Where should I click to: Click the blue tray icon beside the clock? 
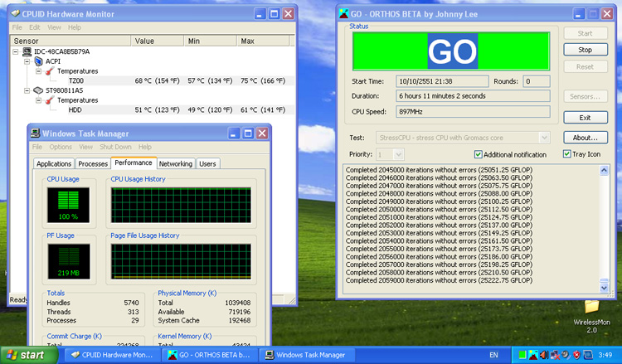(x=588, y=355)
